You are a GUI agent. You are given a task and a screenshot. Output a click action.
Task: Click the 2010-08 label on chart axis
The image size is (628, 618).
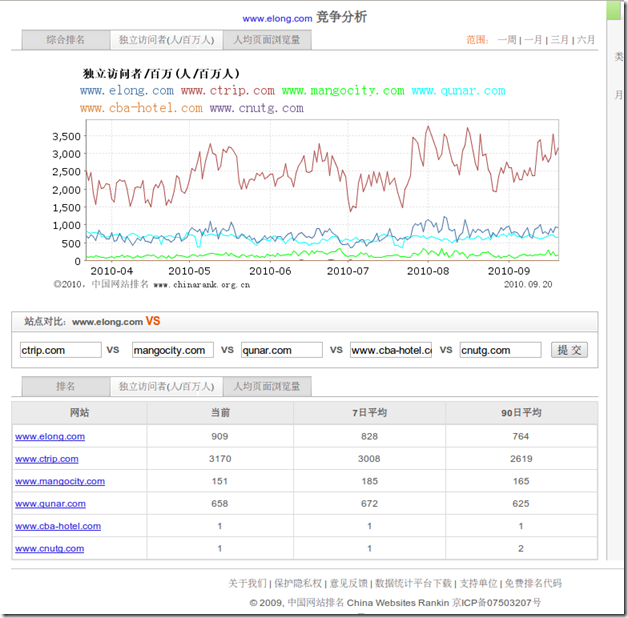pos(428,271)
